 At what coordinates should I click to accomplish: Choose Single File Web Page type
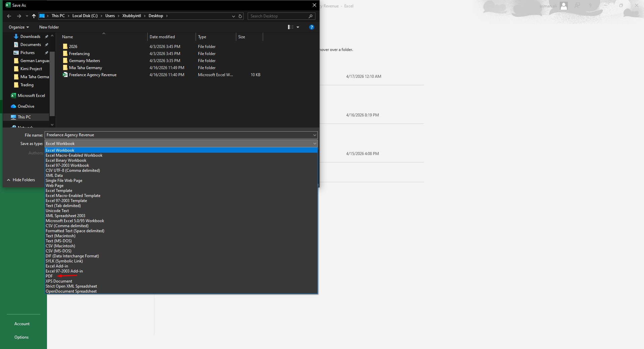click(181, 181)
